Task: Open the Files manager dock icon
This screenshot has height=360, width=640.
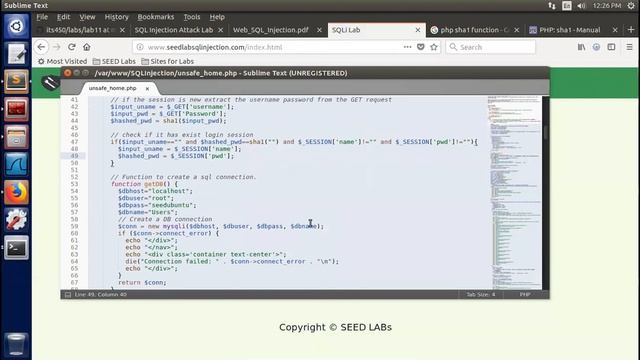Action: pyautogui.click(x=16, y=137)
